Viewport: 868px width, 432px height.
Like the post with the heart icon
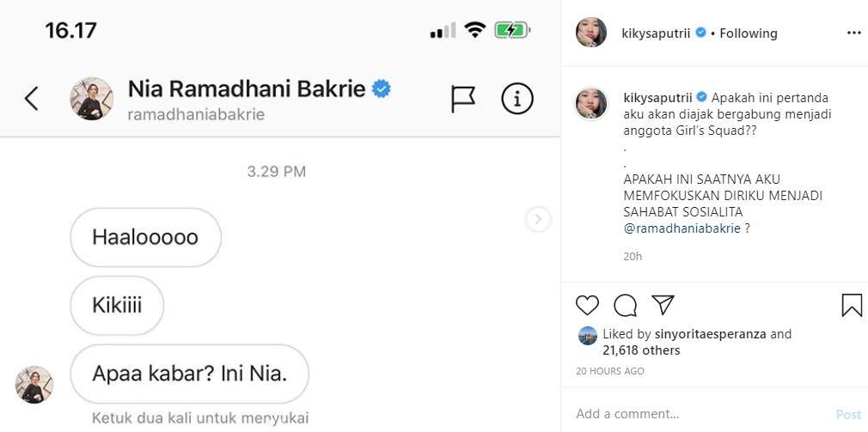(587, 305)
